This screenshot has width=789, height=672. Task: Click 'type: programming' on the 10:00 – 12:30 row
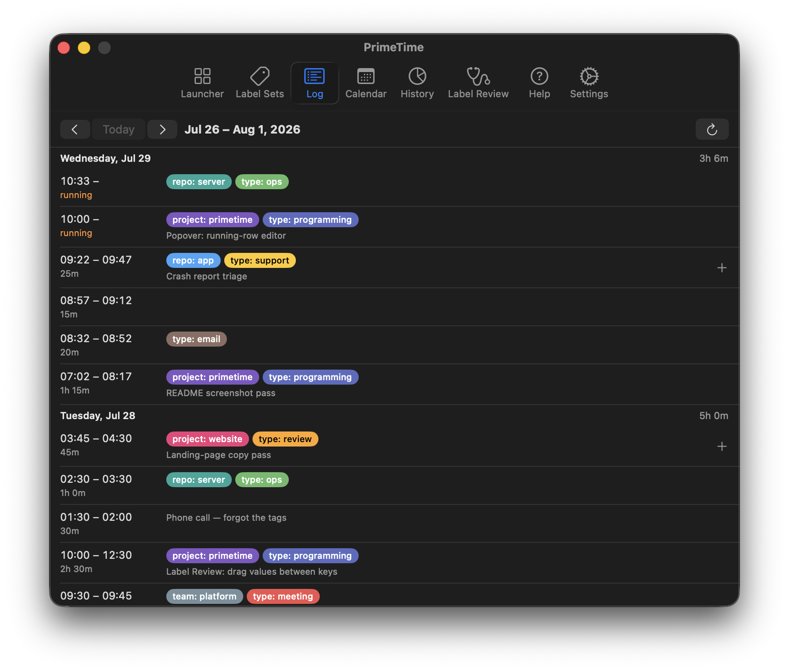310,556
